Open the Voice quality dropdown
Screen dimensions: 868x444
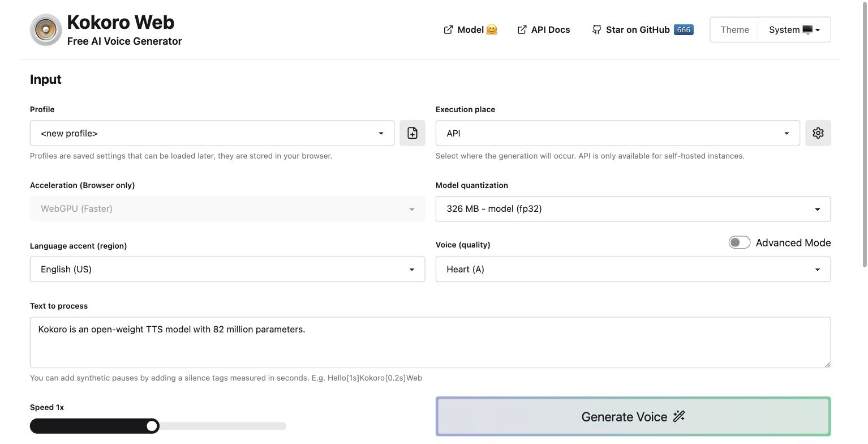coord(633,269)
